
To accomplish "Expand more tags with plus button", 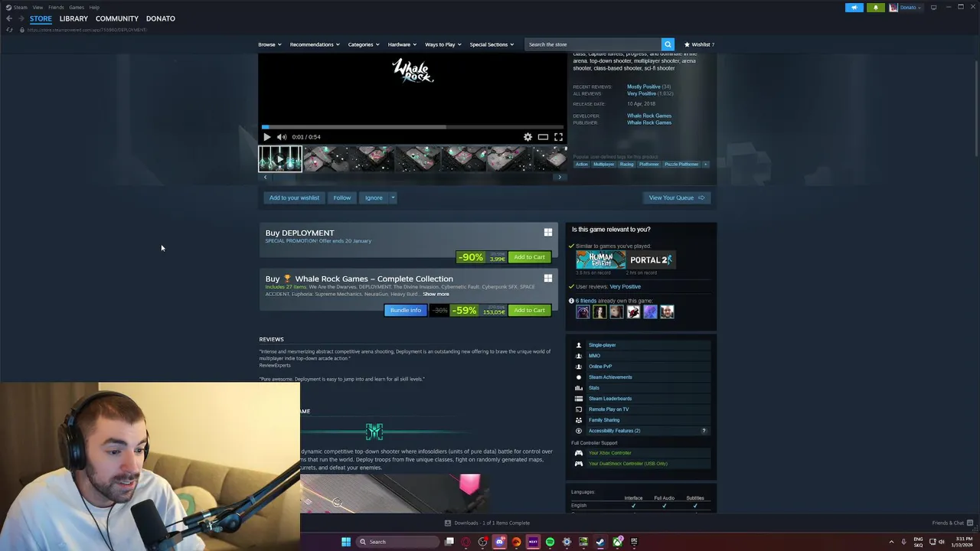I will 705,165.
